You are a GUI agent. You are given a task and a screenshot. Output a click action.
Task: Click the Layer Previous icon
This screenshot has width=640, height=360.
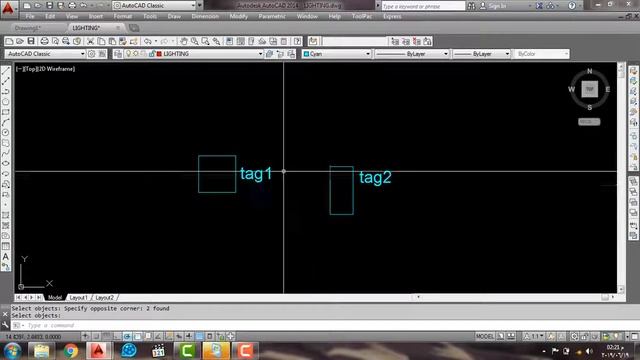280,54
